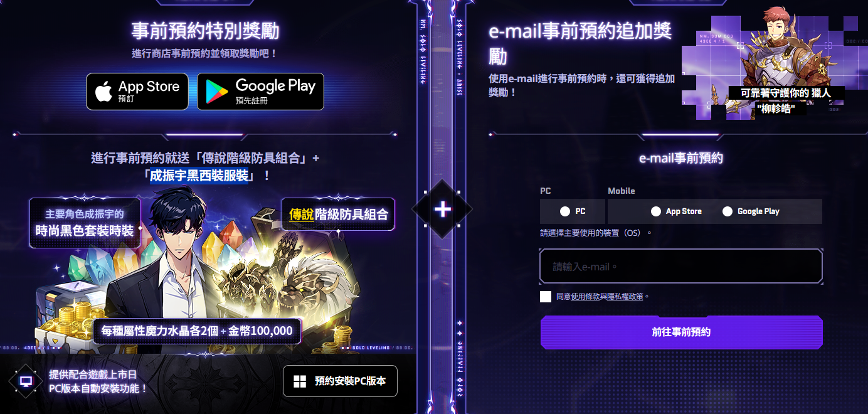Click the Apple logo on App Store badge
The width and height of the screenshot is (868, 414).
click(x=104, y=92)
